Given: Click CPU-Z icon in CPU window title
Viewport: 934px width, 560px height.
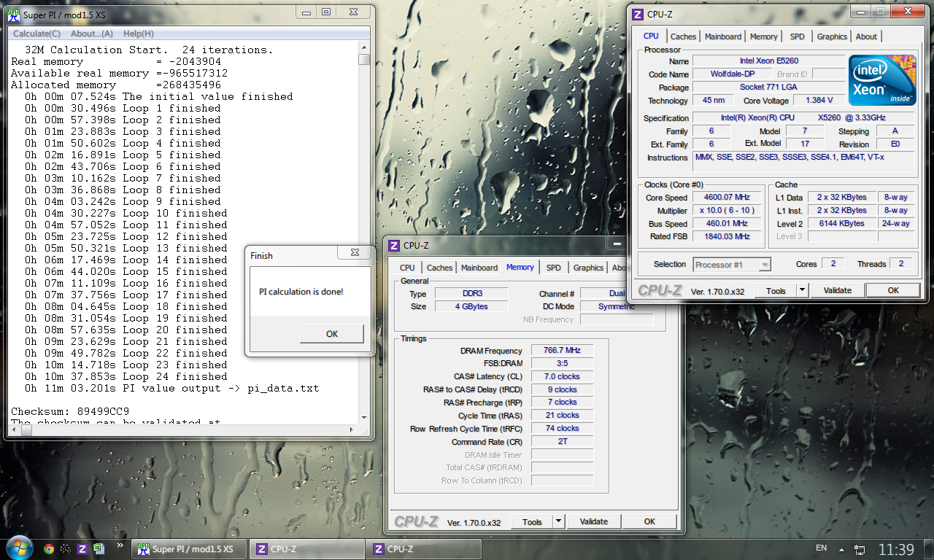Looking at the screenshot, I should 637,14.
